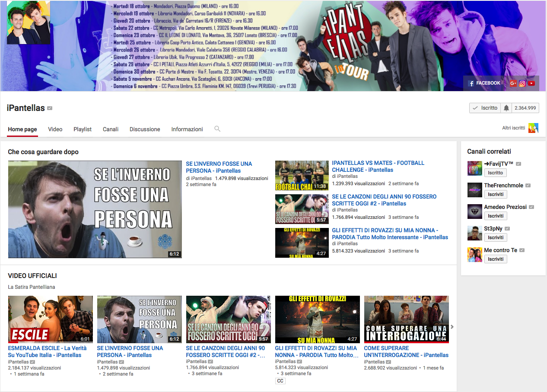The image size is (547, 392).
Task: Open the Discussione tab
Action: point(145,129)
